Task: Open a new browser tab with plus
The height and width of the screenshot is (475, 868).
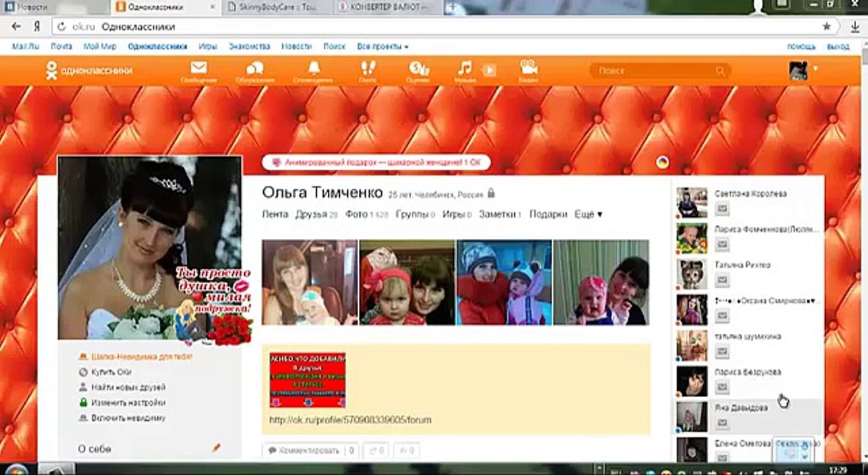Action: [452, 7]
